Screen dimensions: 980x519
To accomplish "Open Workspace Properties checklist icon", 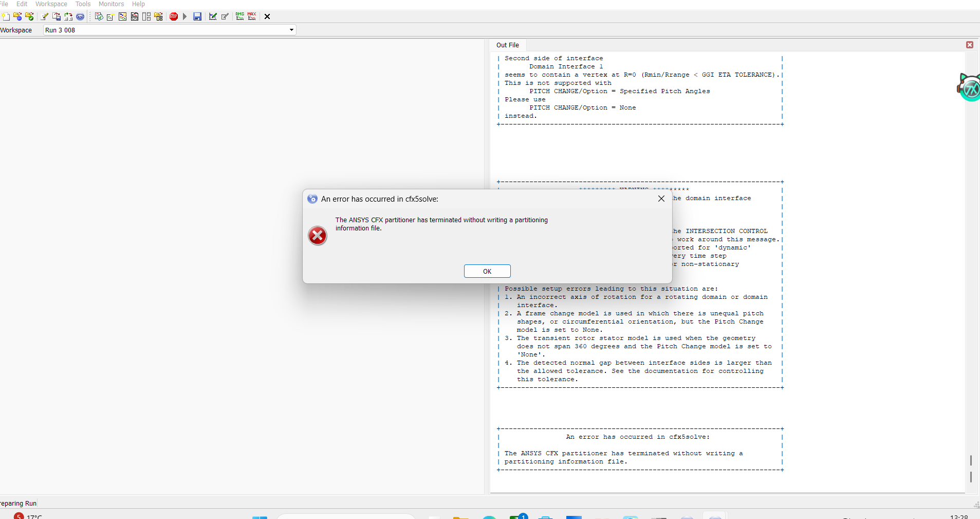I will pos(99,16).
